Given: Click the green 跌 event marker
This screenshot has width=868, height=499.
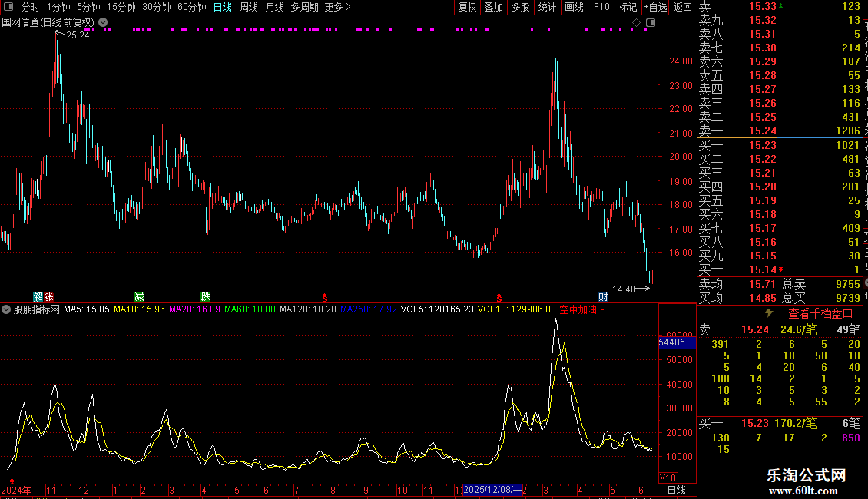Looking at the screenshot, I should [x=206, y=297].
